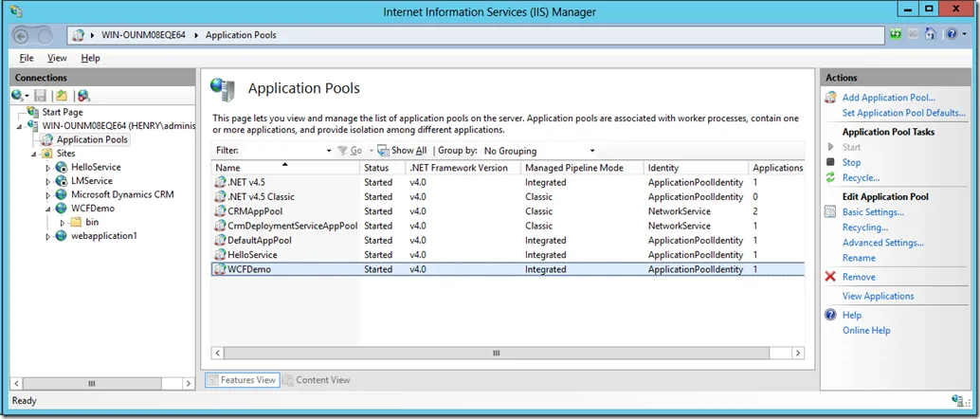Click the Save icon in Connections toolbar
The height and width of the screenshot is (419, 980).
[x=41, y=96]
